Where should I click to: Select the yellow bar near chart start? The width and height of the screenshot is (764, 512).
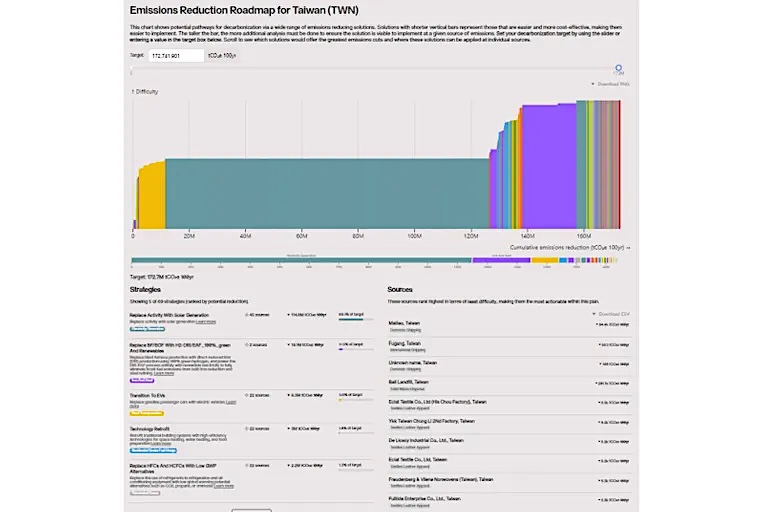click(152, 197)
